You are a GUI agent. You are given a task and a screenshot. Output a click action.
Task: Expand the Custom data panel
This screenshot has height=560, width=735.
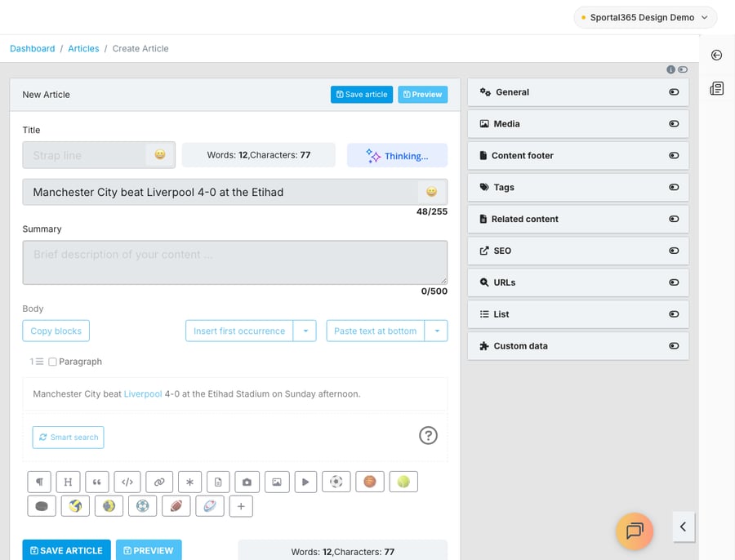click(578, 346)
